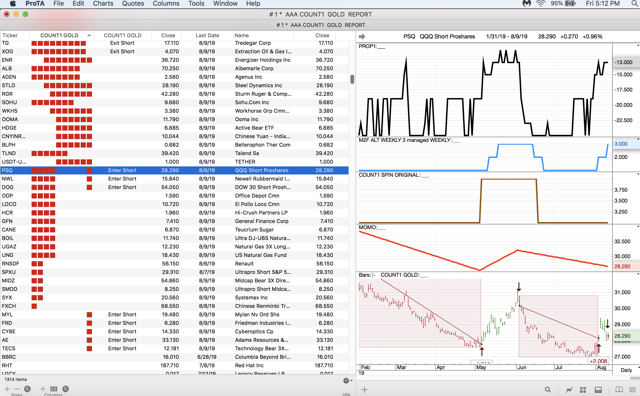Remove a row with the Rows minus icon

[17, 389]
